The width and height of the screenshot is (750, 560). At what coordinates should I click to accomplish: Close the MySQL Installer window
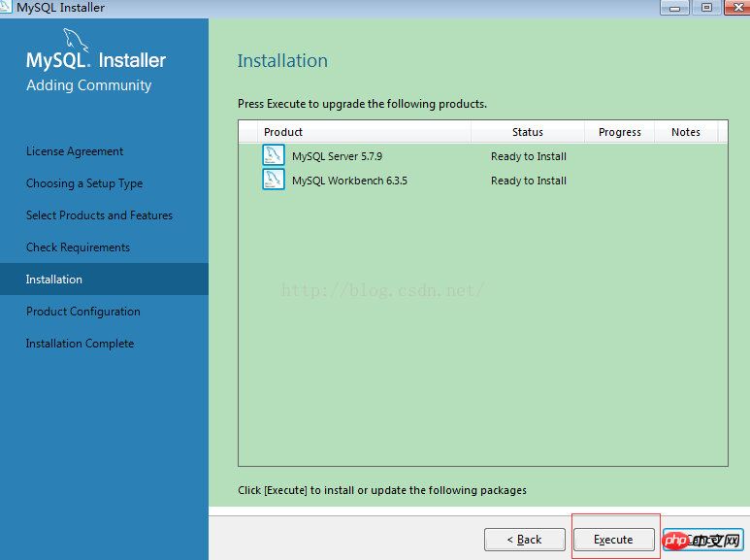tap(737, 8)
